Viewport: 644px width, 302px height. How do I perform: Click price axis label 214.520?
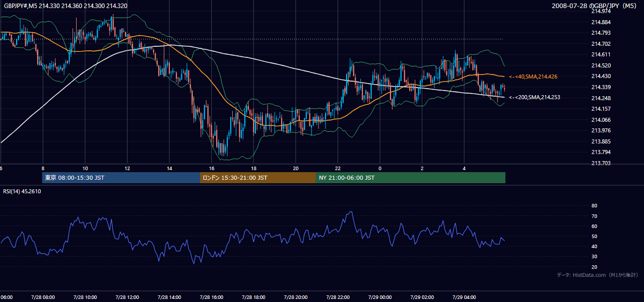click(600, 65)
